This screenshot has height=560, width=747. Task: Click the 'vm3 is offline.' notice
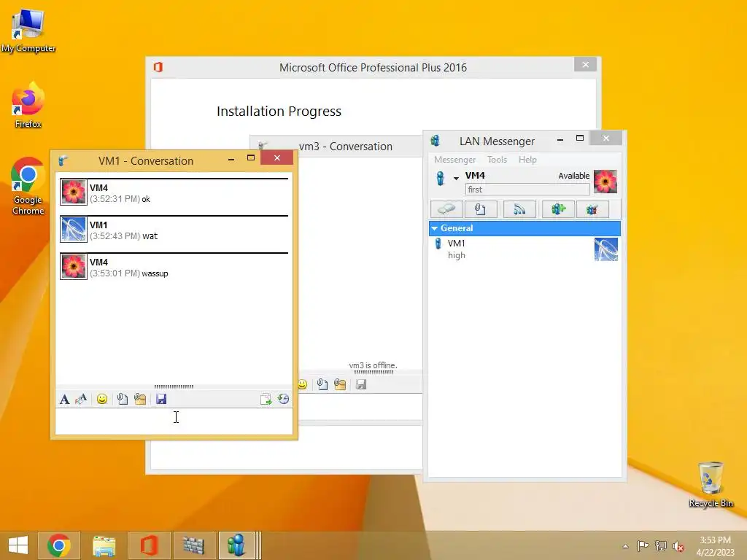(373, 365)
